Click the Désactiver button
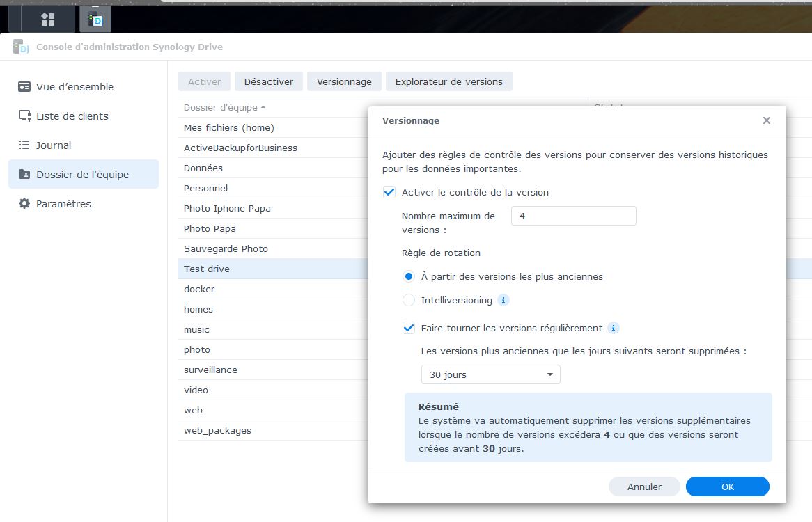The height and width of the screenshot is (522, 812). point(269,81)
